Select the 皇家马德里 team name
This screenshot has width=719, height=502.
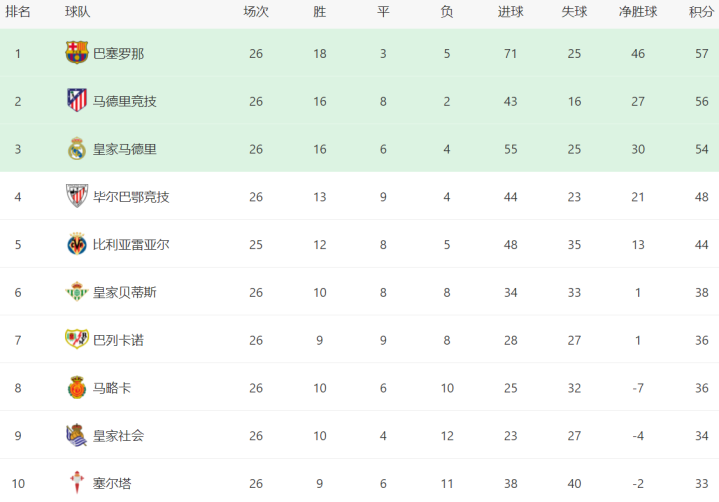pyautogui.click(x=124, y=149)
